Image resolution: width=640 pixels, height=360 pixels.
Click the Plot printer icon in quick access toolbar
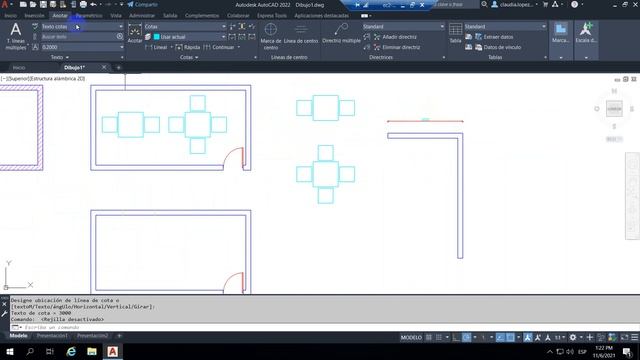83,4
